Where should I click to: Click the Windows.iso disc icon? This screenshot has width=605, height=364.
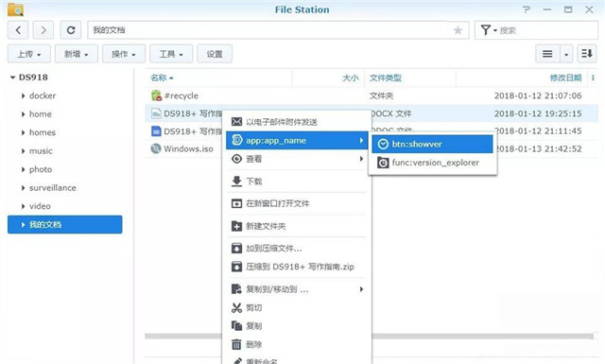156,148
